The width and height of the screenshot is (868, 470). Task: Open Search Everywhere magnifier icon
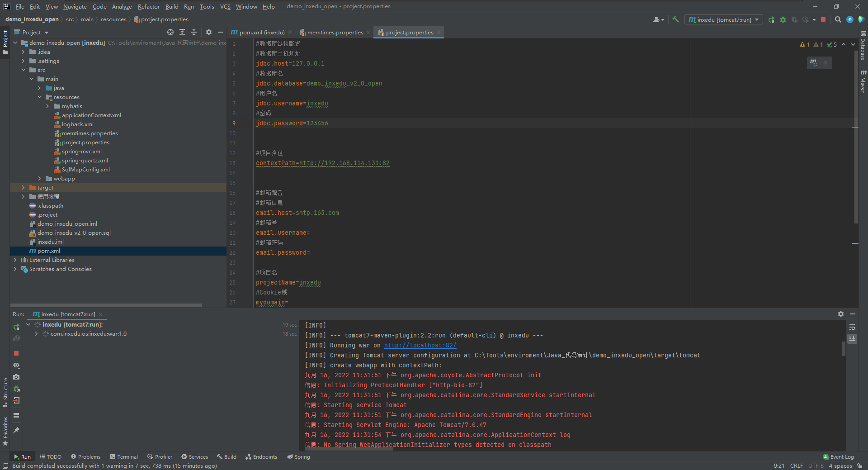click(x=838, y=19)
